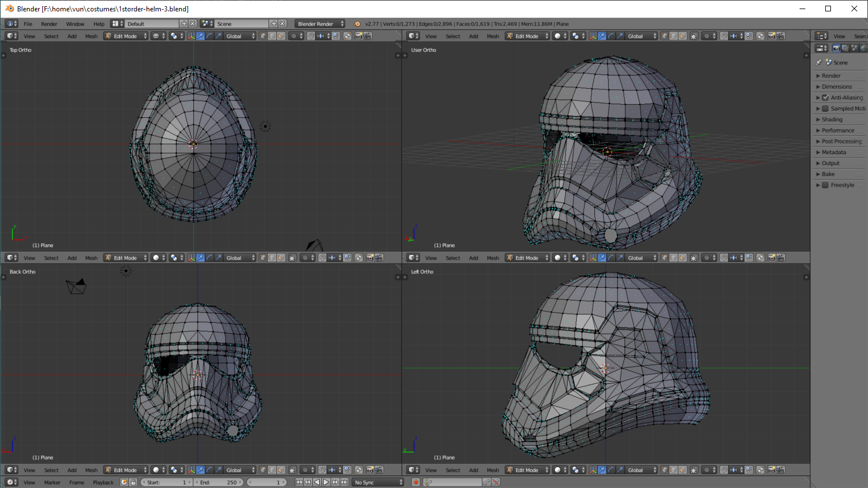Click the record auto-keyframe button in timeline
The image size is (868, 488).
(x=416, y=482)
